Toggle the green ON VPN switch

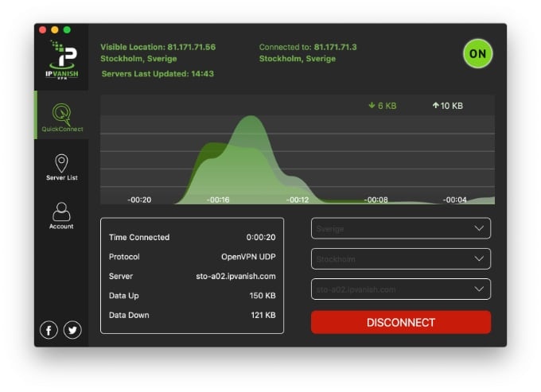click(478, 54)
